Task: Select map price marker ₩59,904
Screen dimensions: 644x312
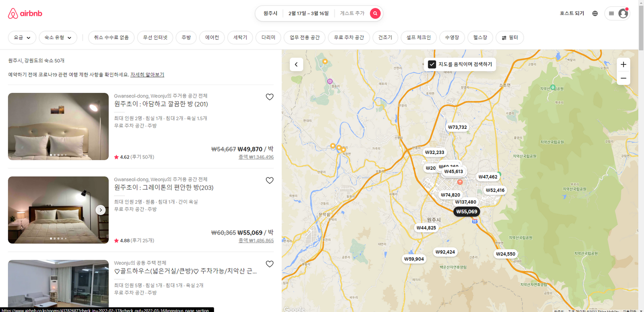Action: 414,259
